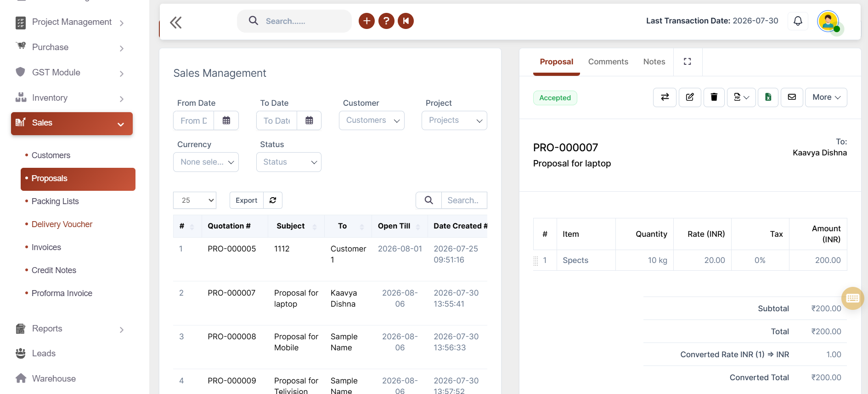The height and width of the screenshot is (394, 868).
Task: Click the red skip-back icon in the top bar
Action: (x=406, y=21)
